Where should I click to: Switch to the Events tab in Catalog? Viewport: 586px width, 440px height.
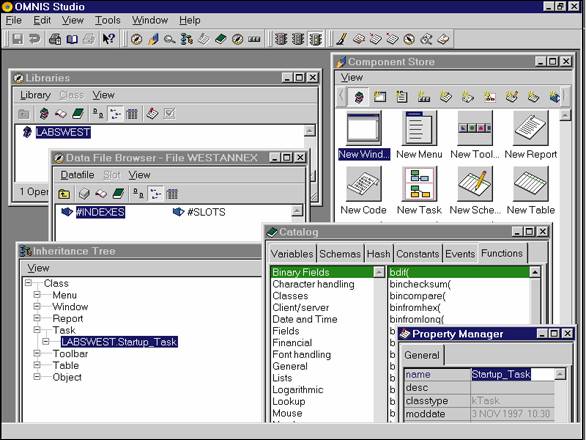(460, 254)
